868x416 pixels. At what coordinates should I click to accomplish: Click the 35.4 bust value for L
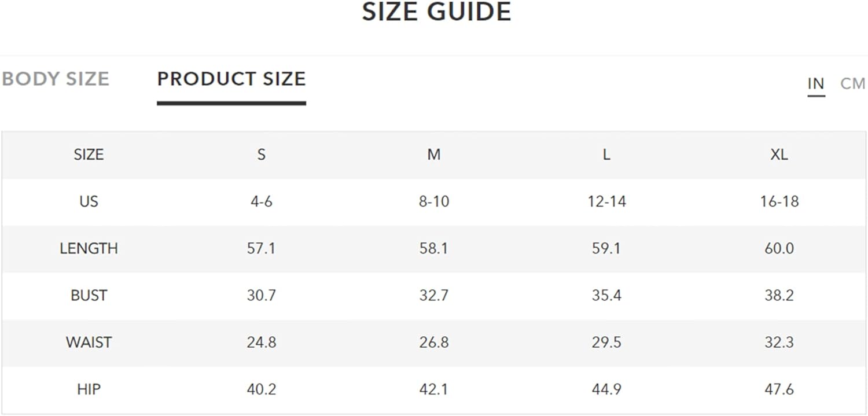606,295
